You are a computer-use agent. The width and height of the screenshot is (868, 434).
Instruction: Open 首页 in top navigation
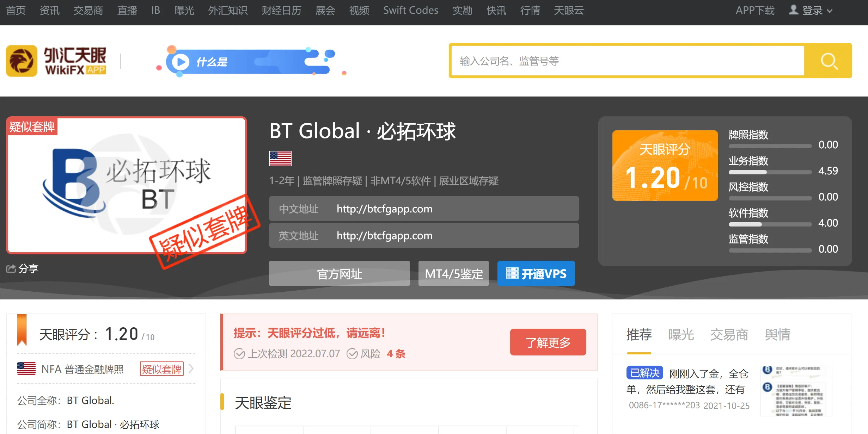[x=16, y=10]
